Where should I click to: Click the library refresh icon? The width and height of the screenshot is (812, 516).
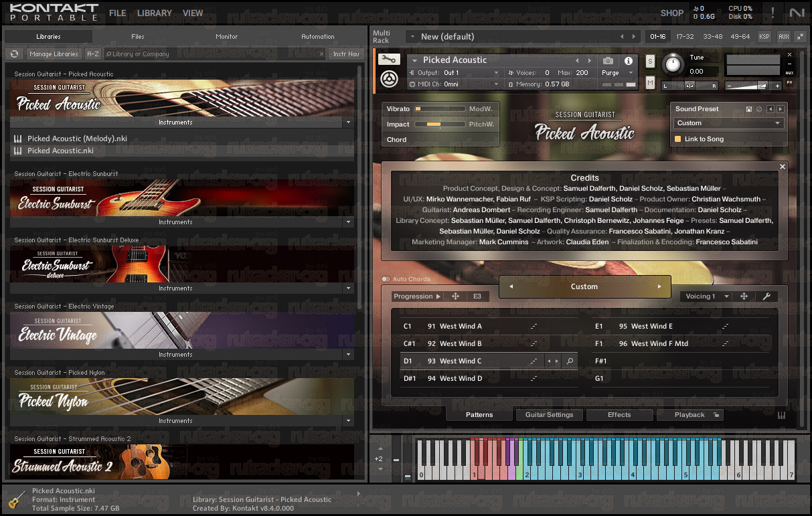(14, 54)
